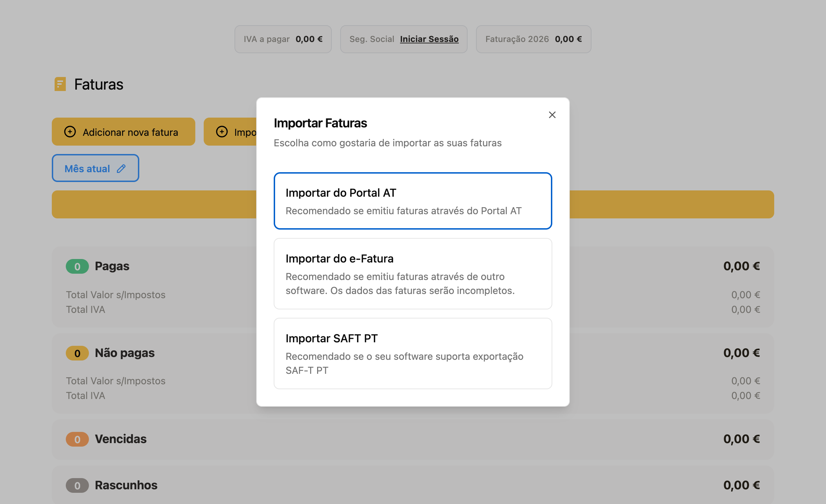Expand the Vencidas invoices section
Viewport: 826px width, 504px height.
tap(413, 440)
